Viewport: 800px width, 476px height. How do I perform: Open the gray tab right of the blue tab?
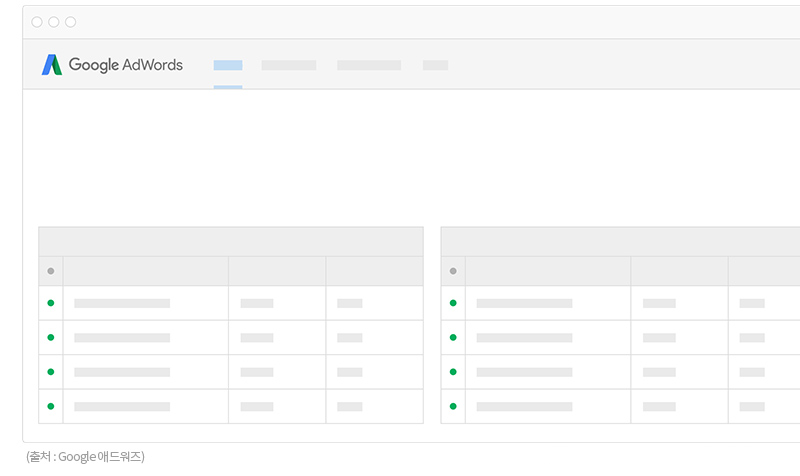coord(289,65)
